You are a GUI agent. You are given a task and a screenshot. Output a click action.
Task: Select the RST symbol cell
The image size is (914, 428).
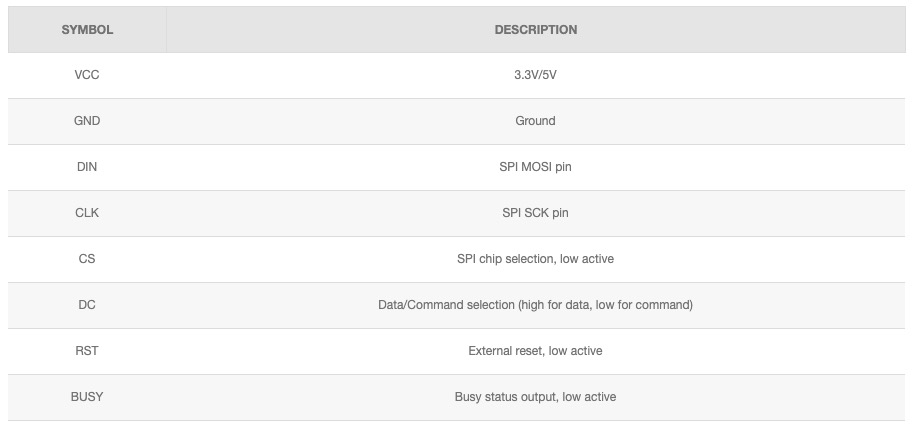point(87,351)
